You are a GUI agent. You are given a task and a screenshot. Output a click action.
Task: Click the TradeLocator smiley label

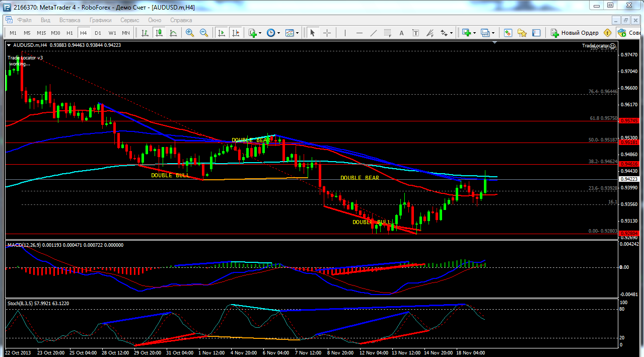[x=599, y=46]
